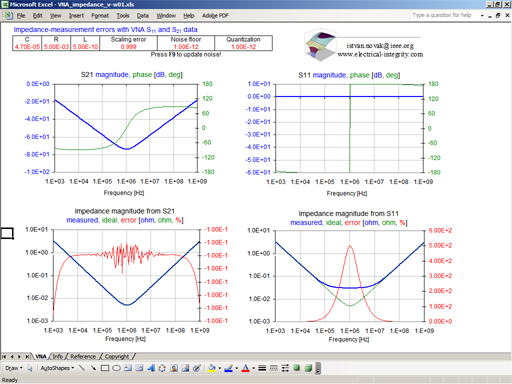Select the L value cell 5.00E-10

coord(85,47)
